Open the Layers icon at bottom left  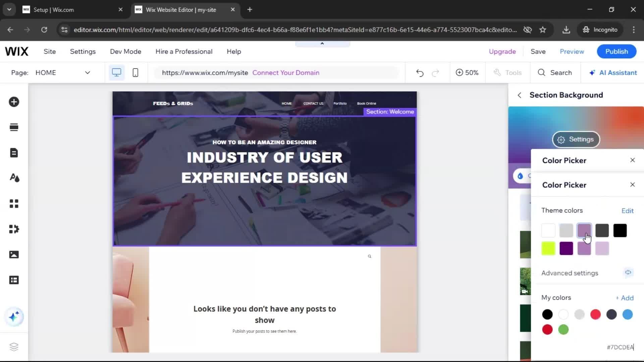point(14,347)
